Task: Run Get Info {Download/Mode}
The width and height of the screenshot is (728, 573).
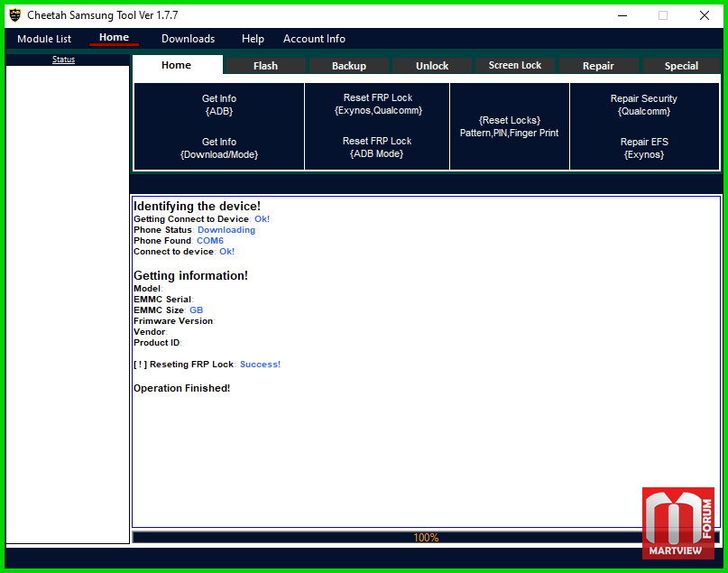Action: click(219, 148)
